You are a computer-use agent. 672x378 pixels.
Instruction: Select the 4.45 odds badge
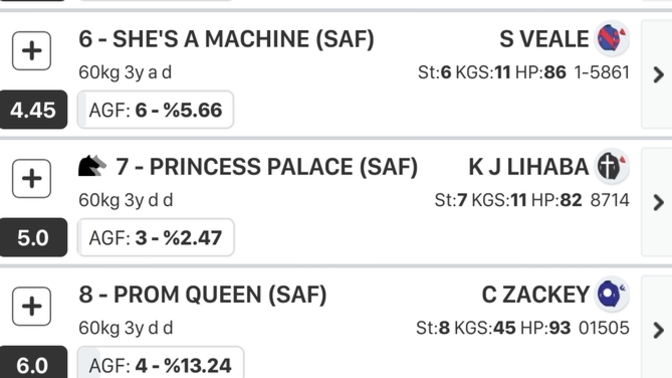[33, 110]
